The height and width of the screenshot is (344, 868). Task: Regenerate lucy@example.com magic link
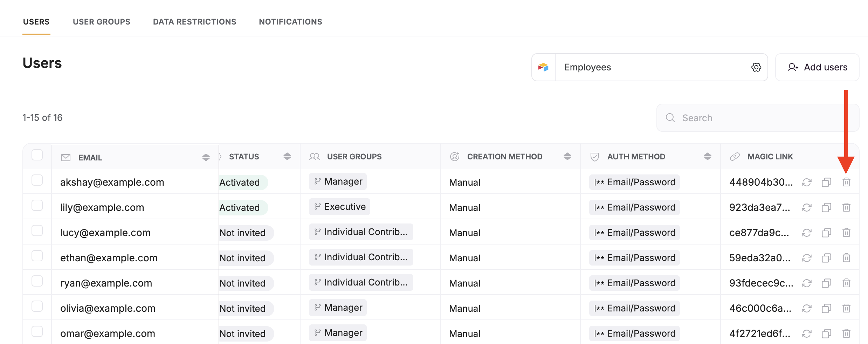click(807, 233)
